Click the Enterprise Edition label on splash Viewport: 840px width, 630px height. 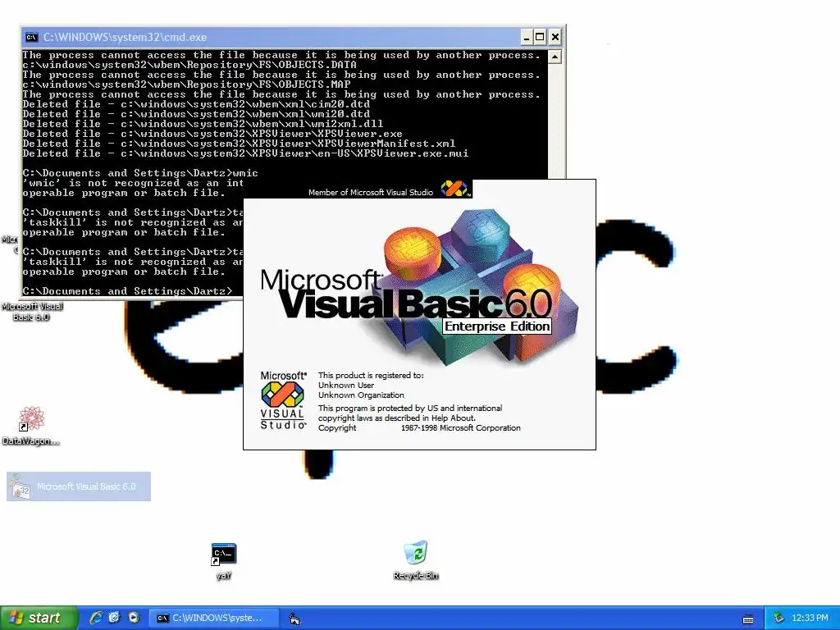[497, 326]
